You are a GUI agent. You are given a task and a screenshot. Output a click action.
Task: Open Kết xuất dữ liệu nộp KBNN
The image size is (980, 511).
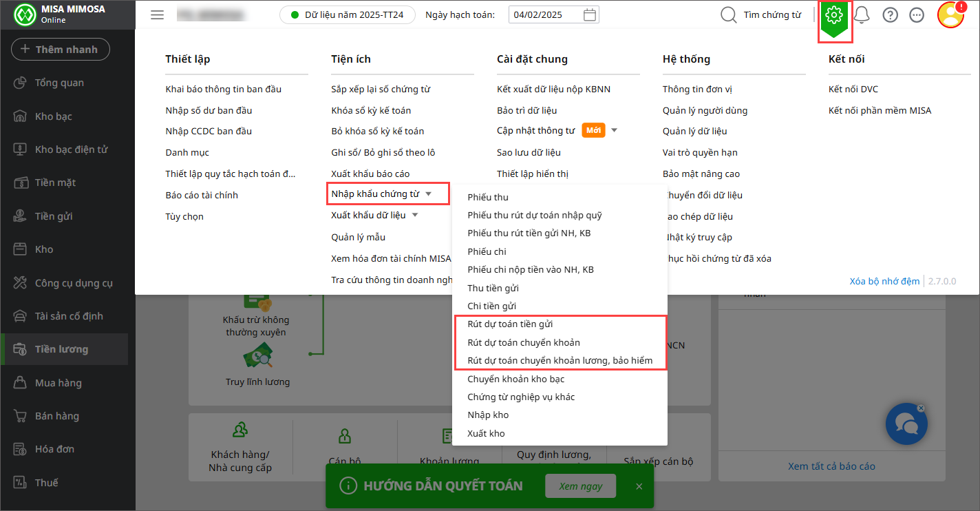click(x=553, y=89)
